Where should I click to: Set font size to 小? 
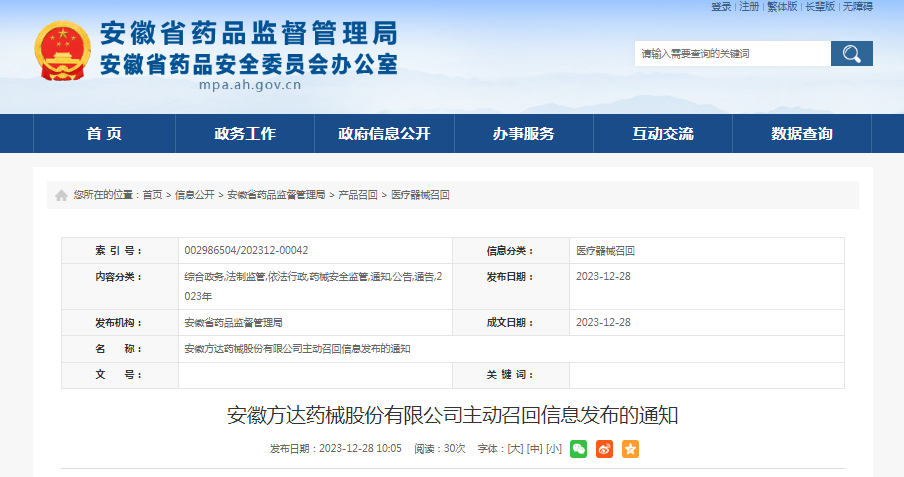(x=554, y=449)
